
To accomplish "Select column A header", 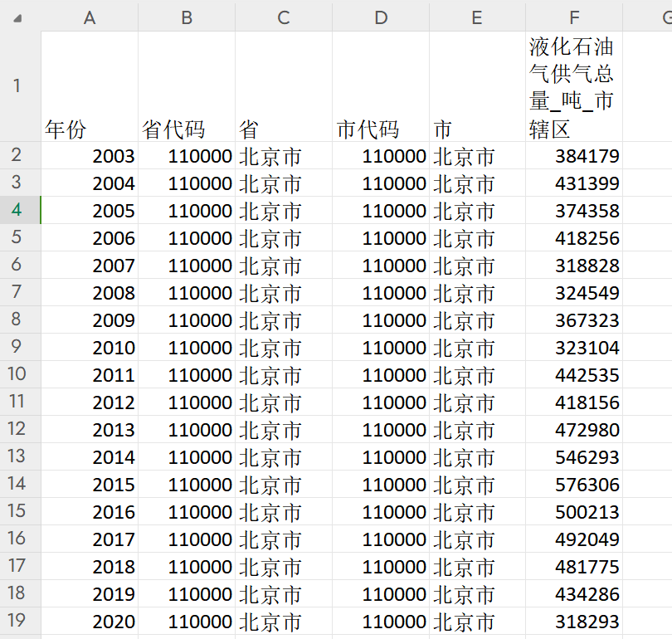I will (x=90, y=17).
